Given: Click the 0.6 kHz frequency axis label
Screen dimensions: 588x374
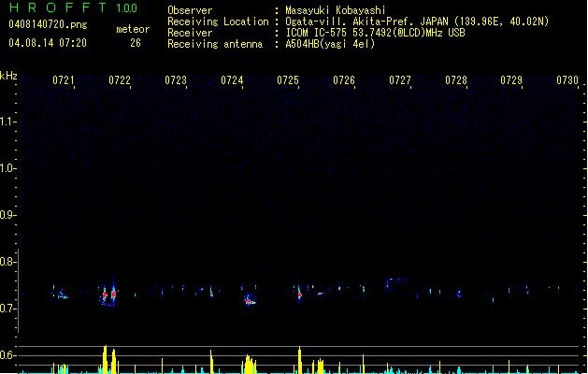Looking at the screenshot, I should pyautogui.click(x=7, y=355).
